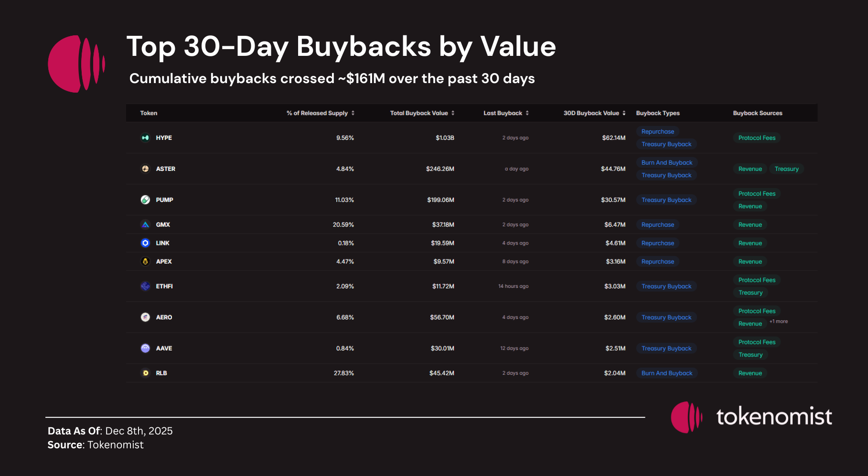Click GMX's Repurchase tag

(x=658, y=225)
